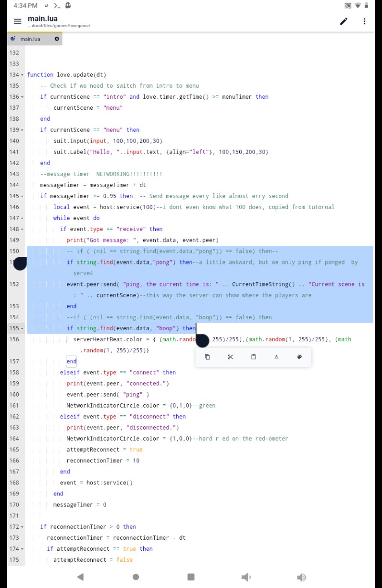Tap the battery status icon
The image size is (382, 588).
366,6
